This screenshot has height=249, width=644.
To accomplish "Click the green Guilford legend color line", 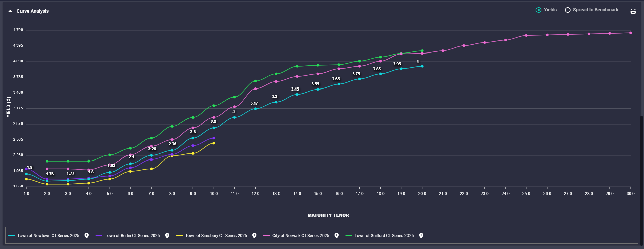I will pyautogui.click(x=349, y=236).
